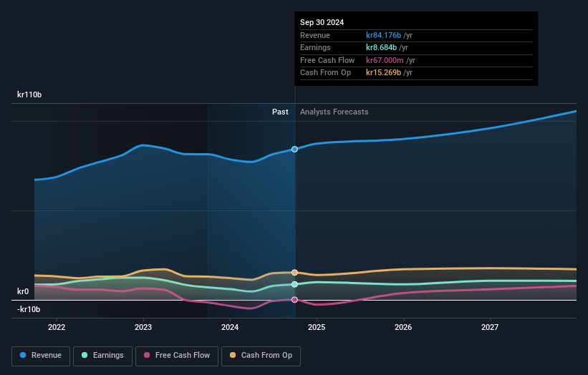
Task: Click the Cash From Op marker on chart
Action: pos(295,273)
